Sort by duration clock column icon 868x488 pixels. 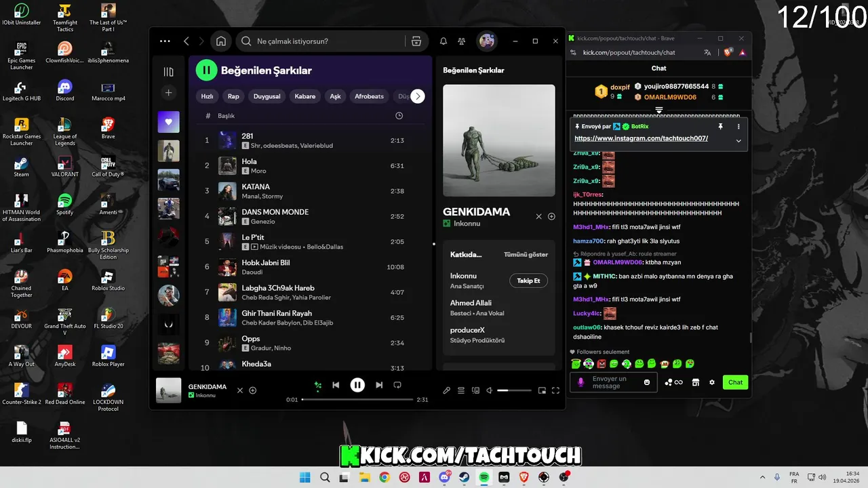coord(399,116)
